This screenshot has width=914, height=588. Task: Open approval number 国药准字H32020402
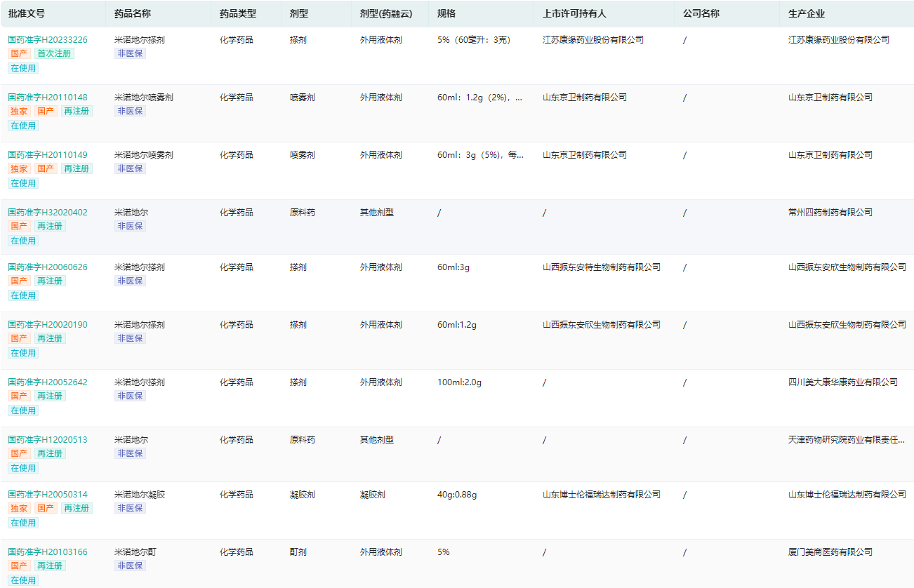(48, 213)
